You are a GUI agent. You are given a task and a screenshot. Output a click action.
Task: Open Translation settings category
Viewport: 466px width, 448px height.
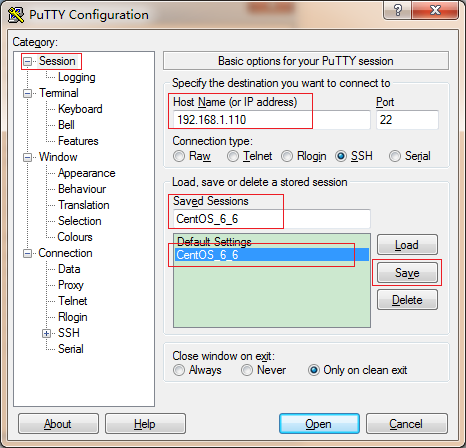tap(84, 205)
